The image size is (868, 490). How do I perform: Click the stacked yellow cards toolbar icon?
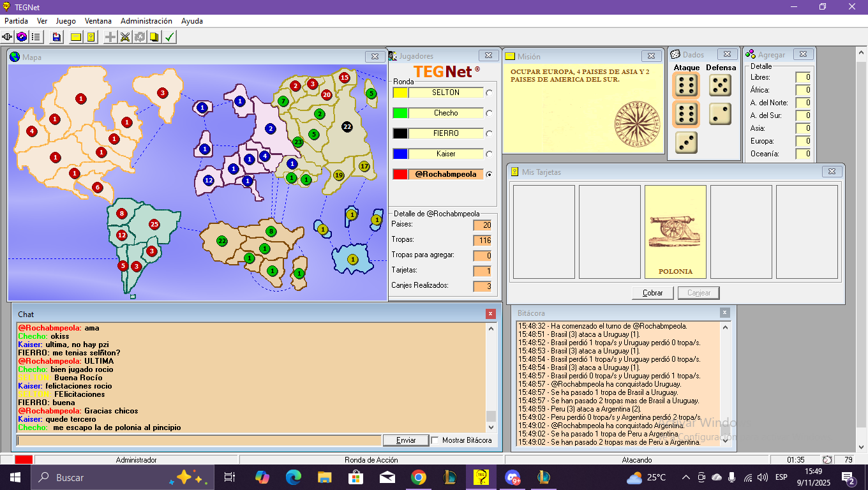[x=154, y=37]
